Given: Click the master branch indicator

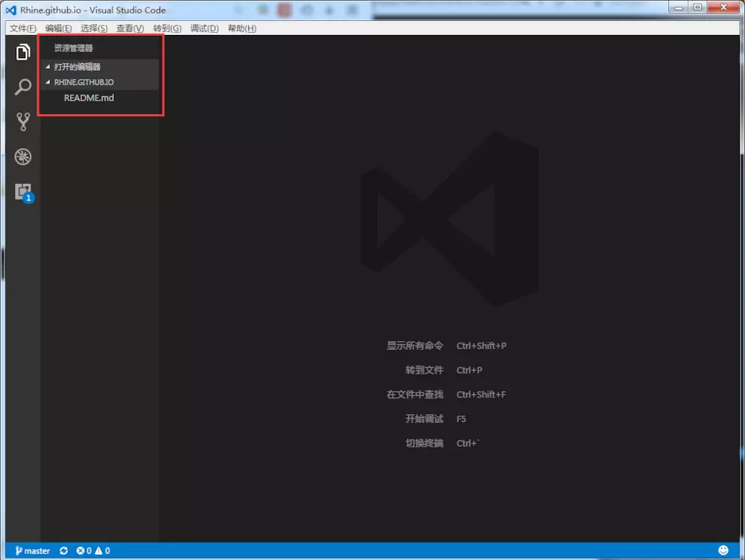Looking at the screenshot, I should click(x=32, y=550).
